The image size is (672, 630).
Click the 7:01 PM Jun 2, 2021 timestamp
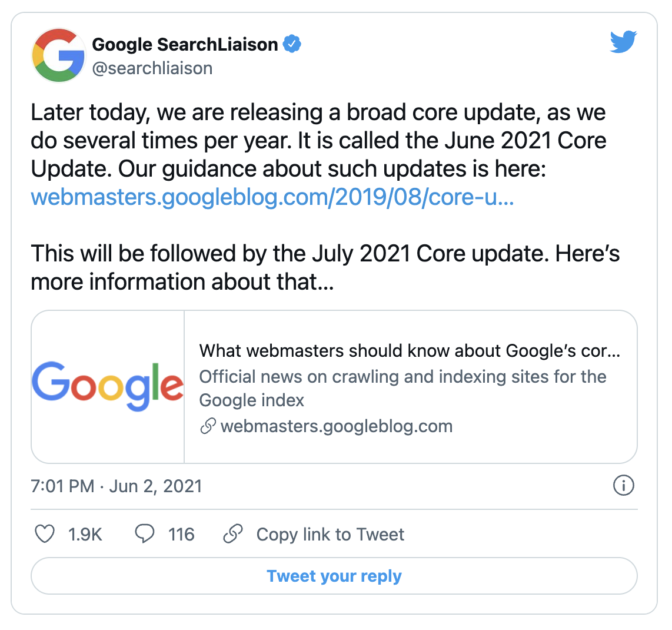116,486
